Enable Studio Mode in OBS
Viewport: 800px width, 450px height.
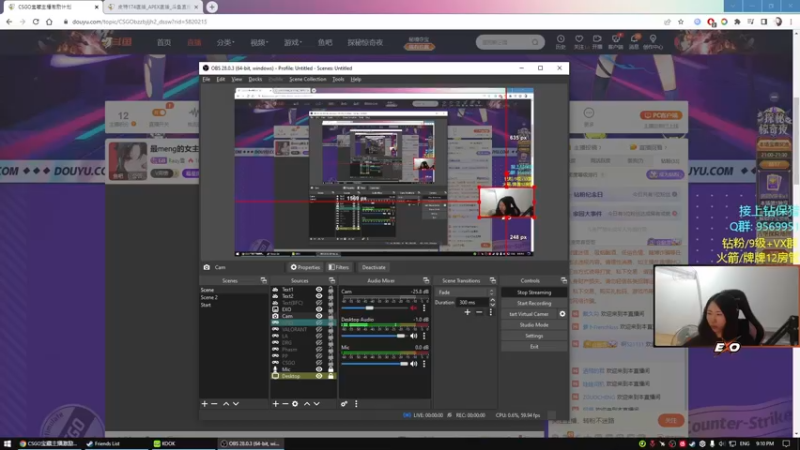pyautogui.click(x=534, y=325)
